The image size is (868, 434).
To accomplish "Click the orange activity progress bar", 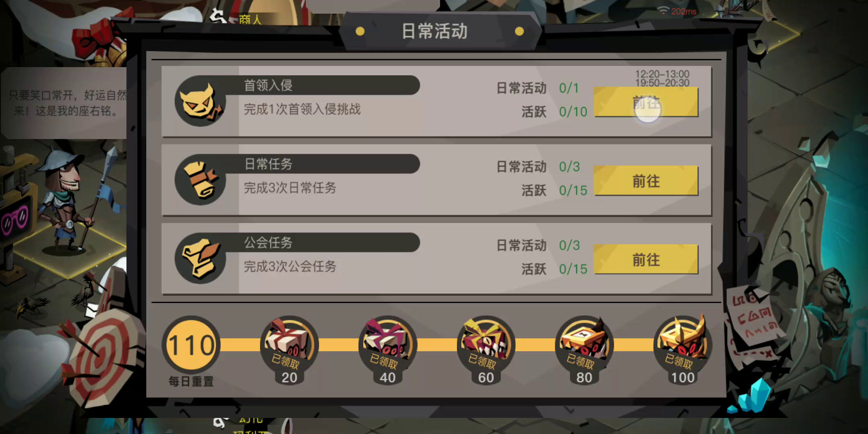I will (x=437, y=345).
